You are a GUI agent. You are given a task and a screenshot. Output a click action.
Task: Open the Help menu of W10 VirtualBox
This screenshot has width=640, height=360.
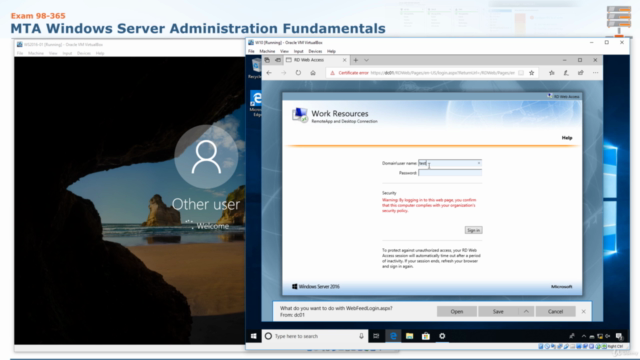[331, 51]
